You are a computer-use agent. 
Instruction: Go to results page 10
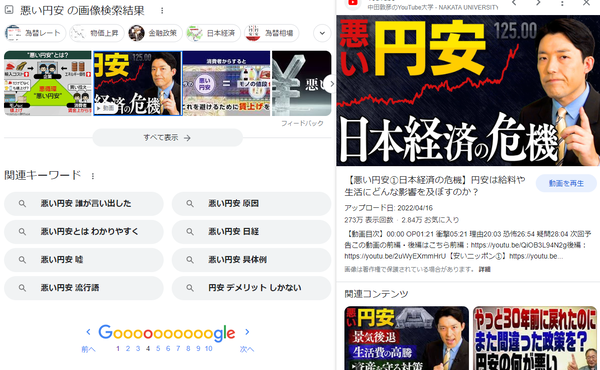coord(209,349)
